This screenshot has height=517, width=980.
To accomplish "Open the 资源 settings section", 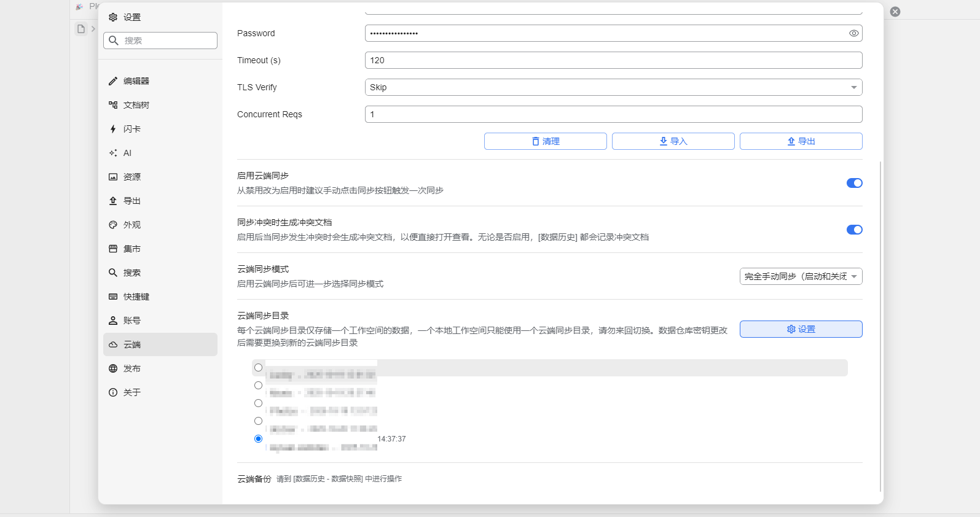I will pyautogui.click(x=160, y=177).
